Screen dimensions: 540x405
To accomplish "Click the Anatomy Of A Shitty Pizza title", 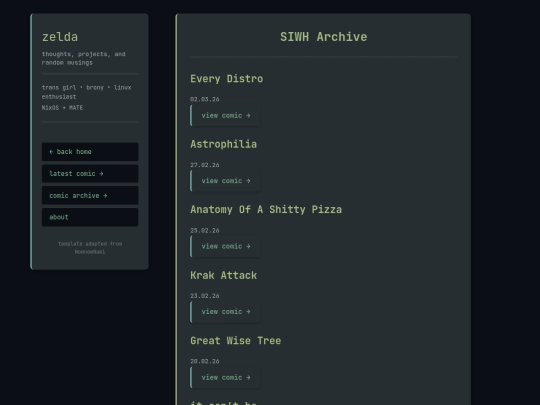I will point(266,210).
